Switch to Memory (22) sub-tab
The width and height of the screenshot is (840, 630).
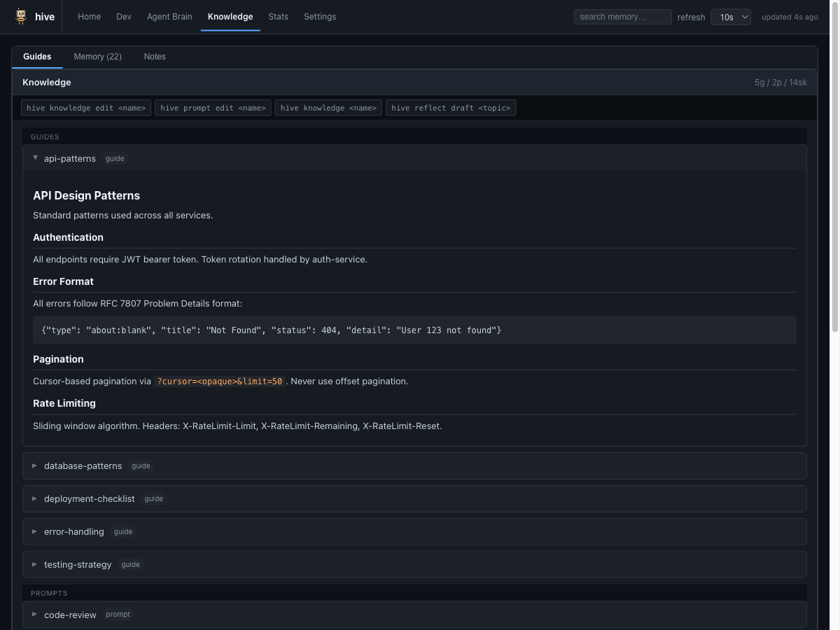[x=97, y=57]
